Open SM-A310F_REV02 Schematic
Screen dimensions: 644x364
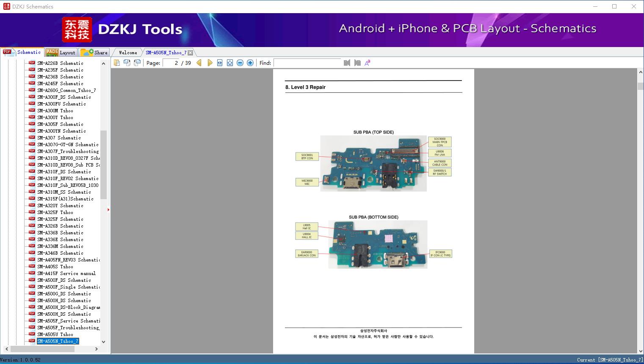coord(68,178)
